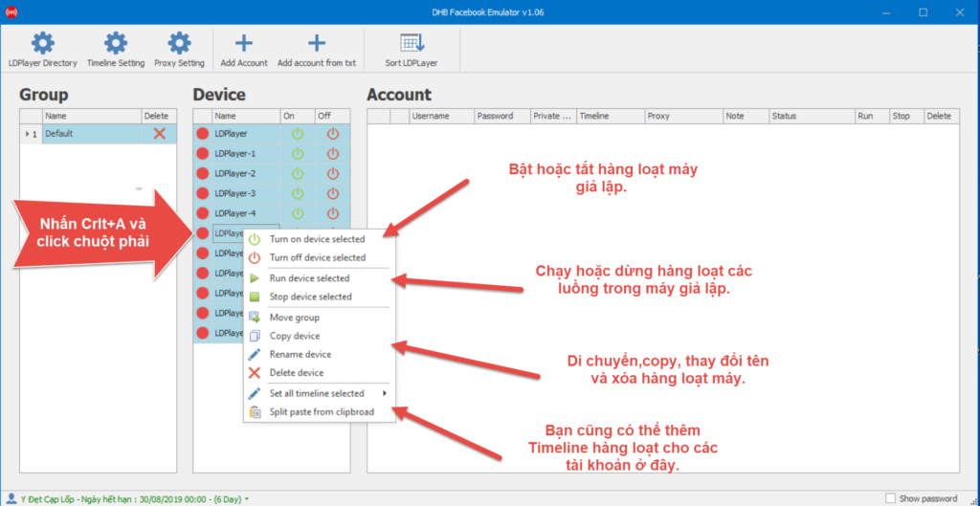This screenshot has width=980, height=506.
Task: Choose Copy device from context menu
Action: [x=320, y=336]
